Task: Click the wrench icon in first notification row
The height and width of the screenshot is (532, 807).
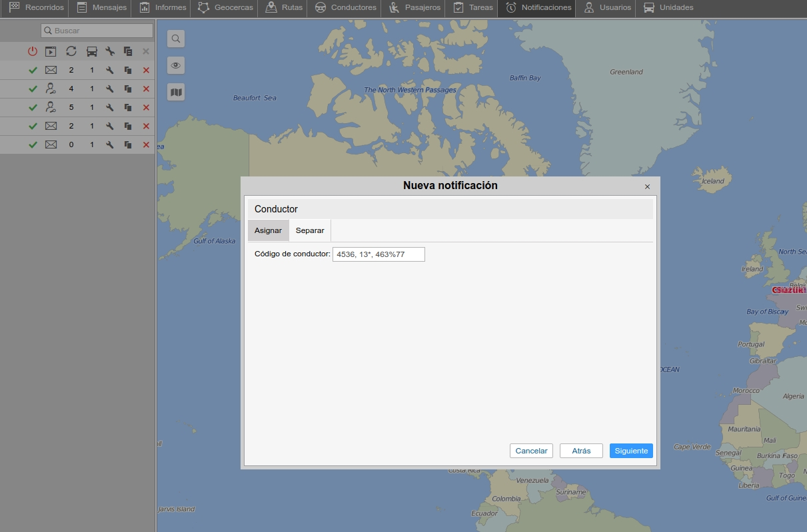Action: pos(110,70)
